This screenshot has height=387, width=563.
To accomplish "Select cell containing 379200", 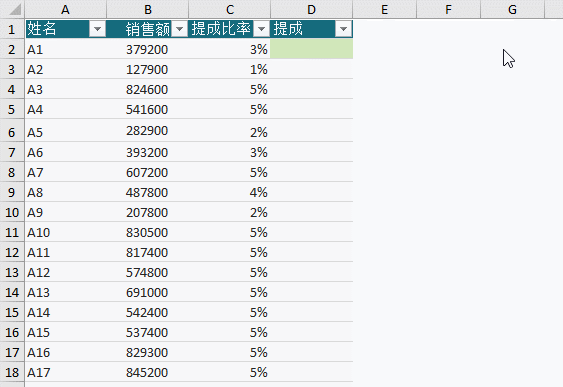I will click(x=148, y=49).
